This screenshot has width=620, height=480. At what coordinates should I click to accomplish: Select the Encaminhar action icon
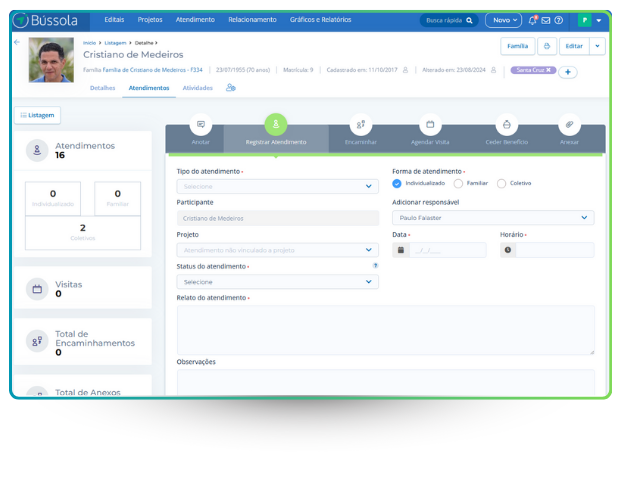361,125
